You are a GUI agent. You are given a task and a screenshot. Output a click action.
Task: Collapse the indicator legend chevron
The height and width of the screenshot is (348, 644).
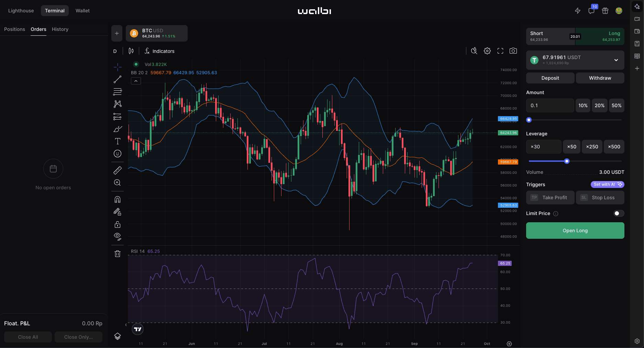136,81
